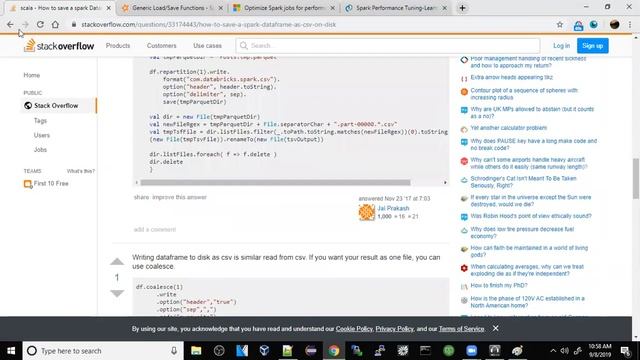Click Log in button
The width and height of the screenshot is (640, 360).
click(561, 46)
